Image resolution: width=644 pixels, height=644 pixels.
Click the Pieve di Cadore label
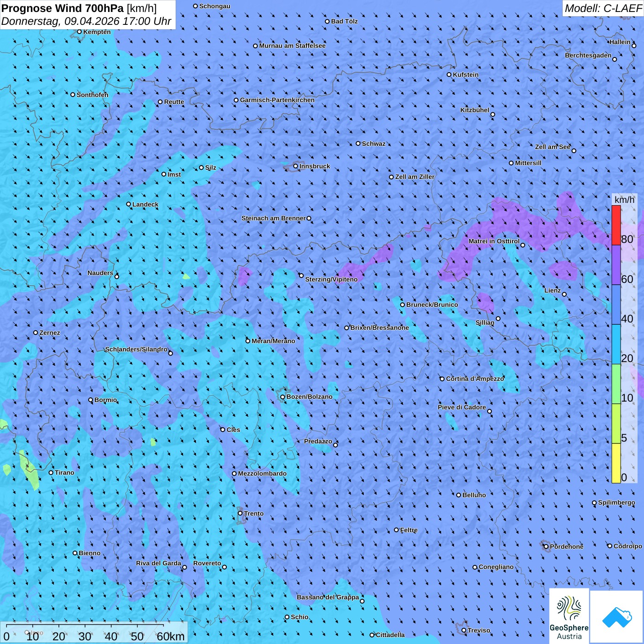pos(462,407)
